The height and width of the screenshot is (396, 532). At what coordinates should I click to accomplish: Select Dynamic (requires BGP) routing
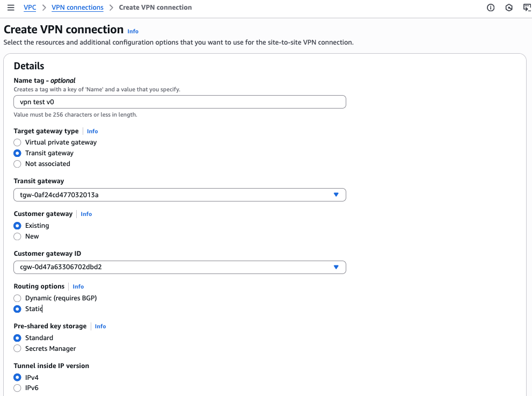click(18, 298)
